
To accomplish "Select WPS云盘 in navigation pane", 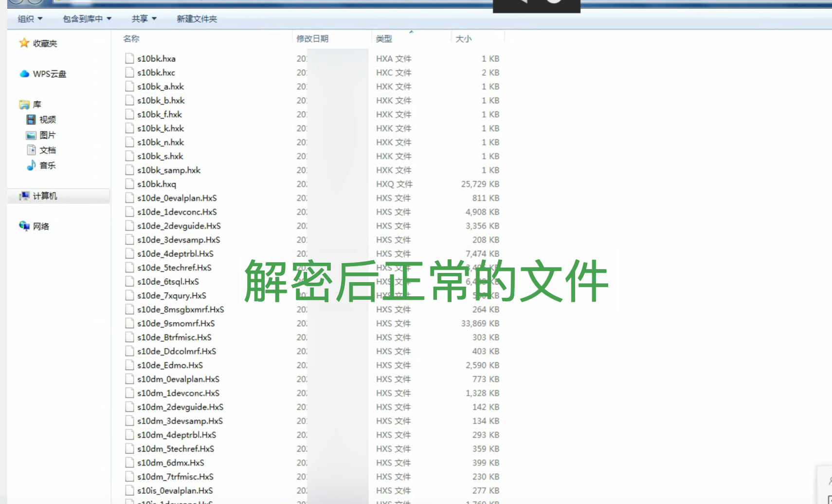I will [50, 74].
